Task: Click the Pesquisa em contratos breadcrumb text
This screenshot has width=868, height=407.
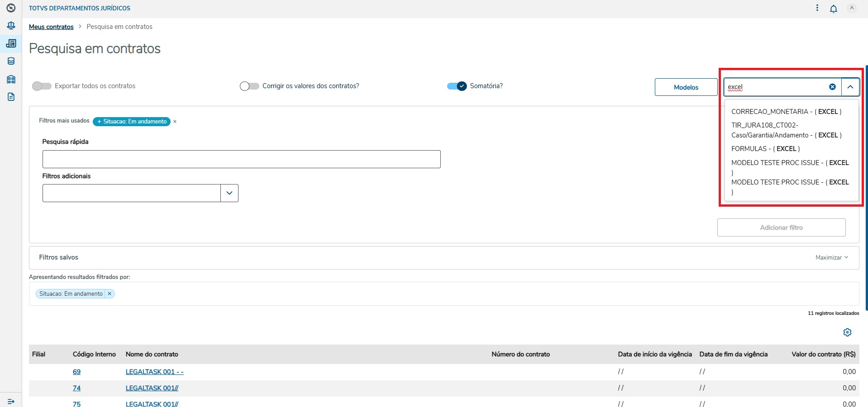Action: pos(119,27)
